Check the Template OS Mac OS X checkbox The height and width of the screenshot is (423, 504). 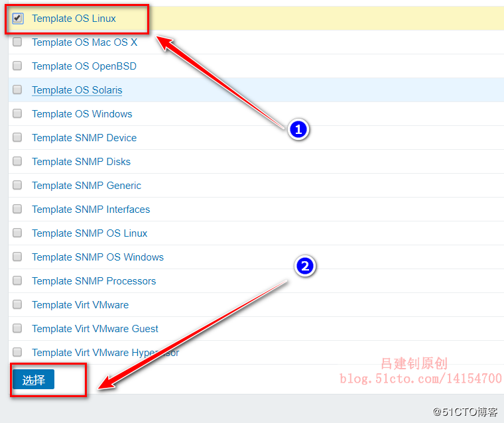17,42
